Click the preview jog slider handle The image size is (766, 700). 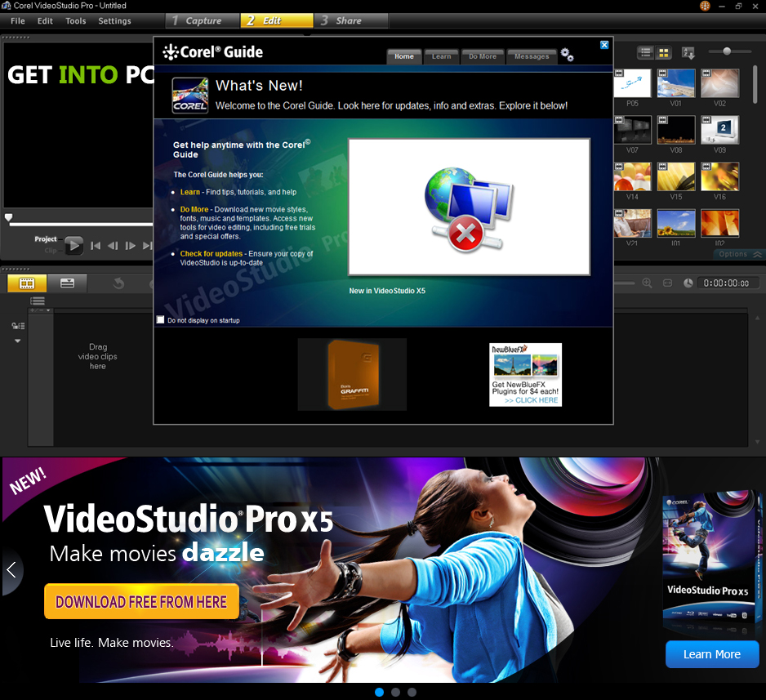(x=8, y=217)
